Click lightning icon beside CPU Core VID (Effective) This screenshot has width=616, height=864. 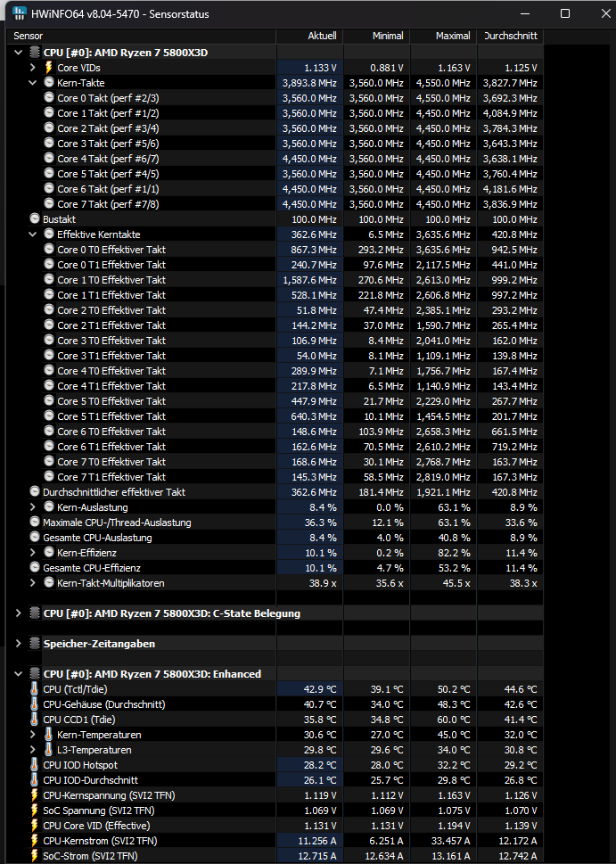(x=34, y=825)
